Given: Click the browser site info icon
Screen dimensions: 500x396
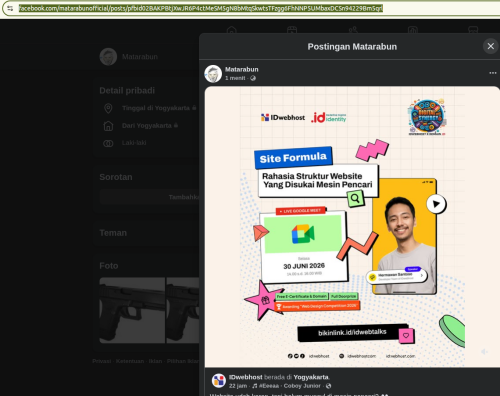Looking at the screenshot, I should pyautogui.click(x=10, y=8).
